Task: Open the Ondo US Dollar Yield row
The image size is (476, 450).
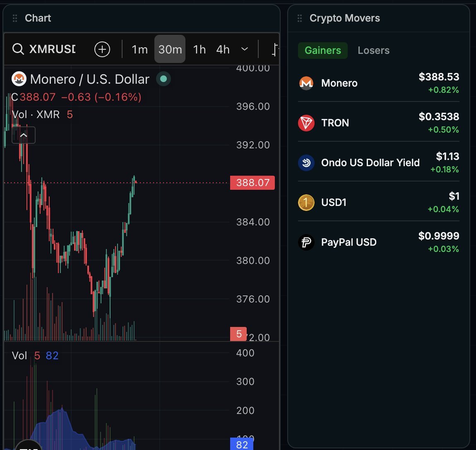Action: click(x=379, y=162)
